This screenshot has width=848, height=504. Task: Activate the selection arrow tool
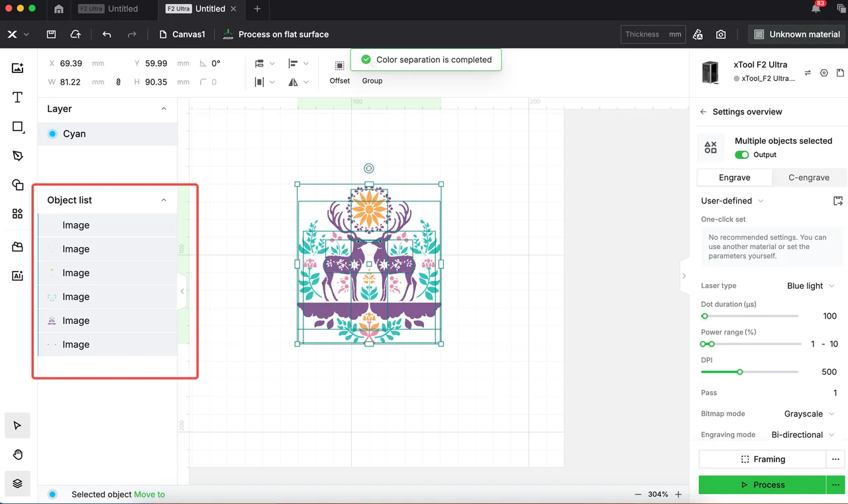[x=17, y=425]
